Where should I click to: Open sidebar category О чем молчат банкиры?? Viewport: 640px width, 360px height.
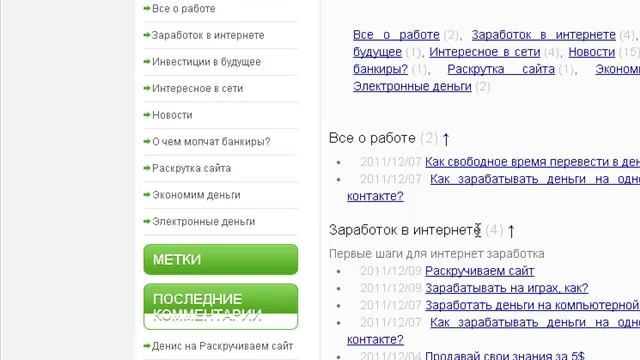211,142
